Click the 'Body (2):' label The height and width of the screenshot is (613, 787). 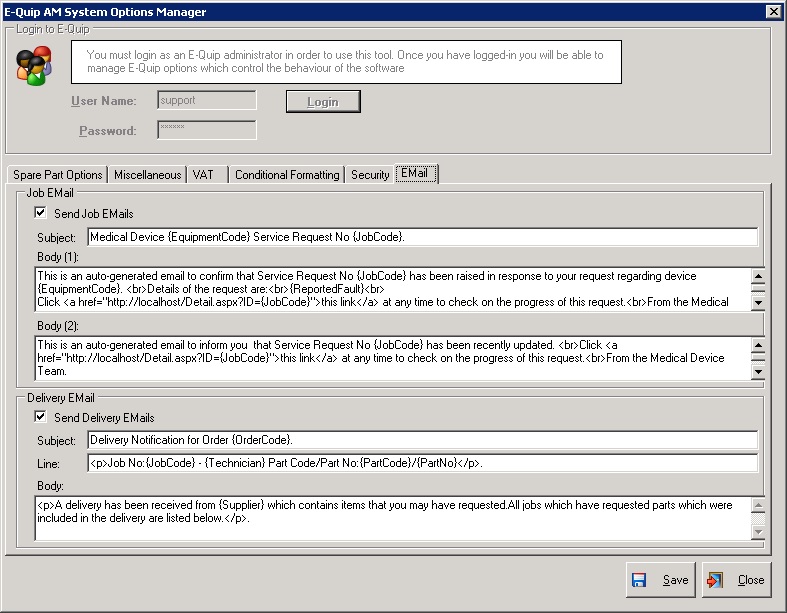(x=58, y=326)
